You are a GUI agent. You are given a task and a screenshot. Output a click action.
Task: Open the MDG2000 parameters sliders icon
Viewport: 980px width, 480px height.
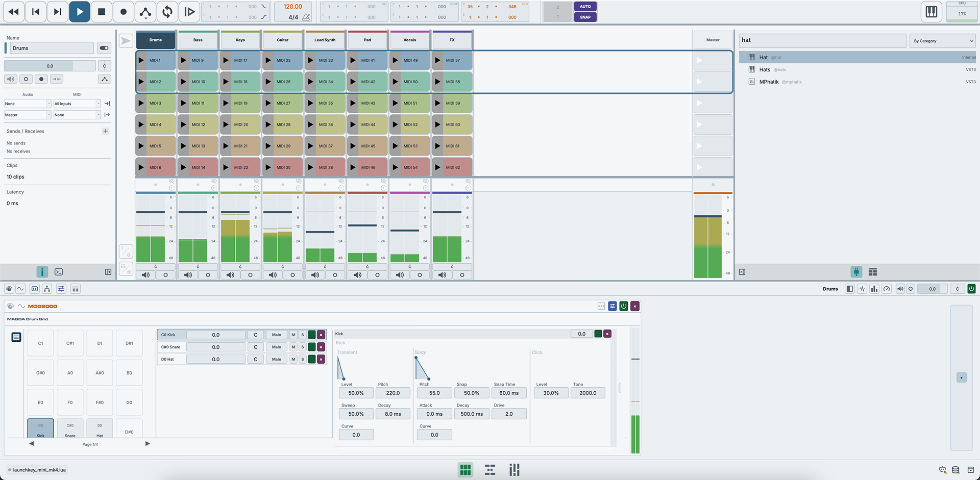point(612,306)
